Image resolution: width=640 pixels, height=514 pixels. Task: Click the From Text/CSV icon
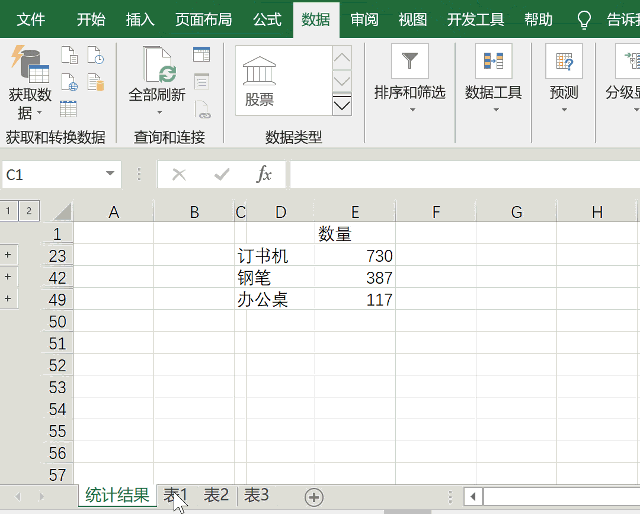pos(69,55)
